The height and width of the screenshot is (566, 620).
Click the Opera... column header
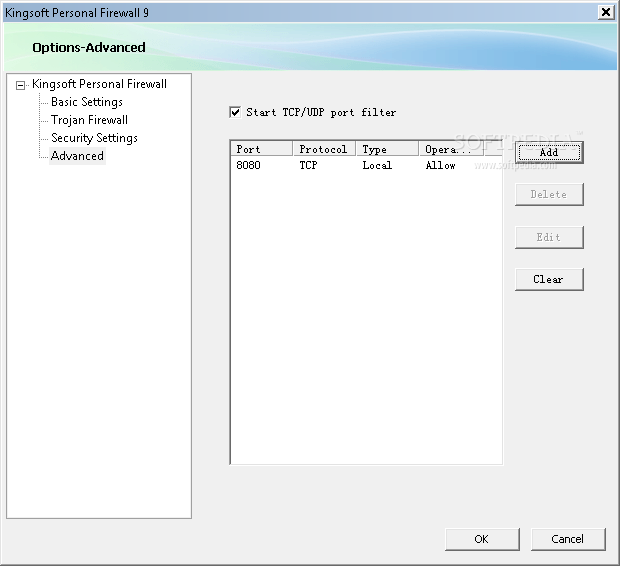pyautogui.click(x=451, y=149)
